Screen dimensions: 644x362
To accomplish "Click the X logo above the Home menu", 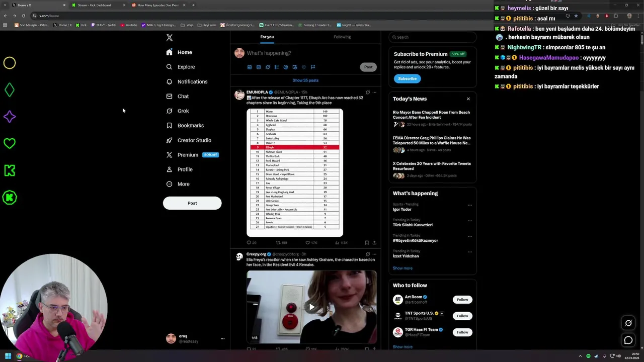I will [x=170, y=37].
